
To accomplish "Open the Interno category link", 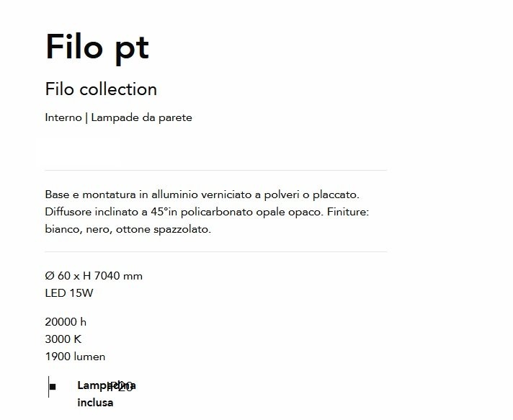I will [63, 117].
